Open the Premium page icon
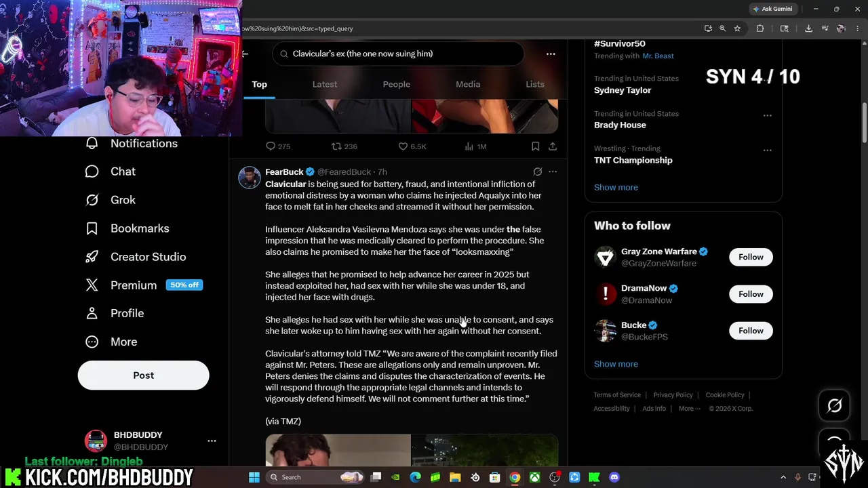The image size is (868, 488). point(92,285)
